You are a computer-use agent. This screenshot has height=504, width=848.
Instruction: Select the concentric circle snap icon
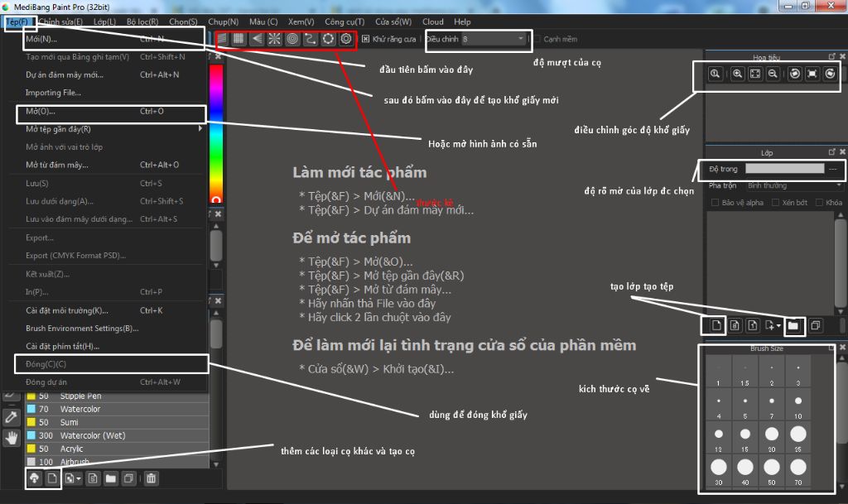tap(292, 39)
